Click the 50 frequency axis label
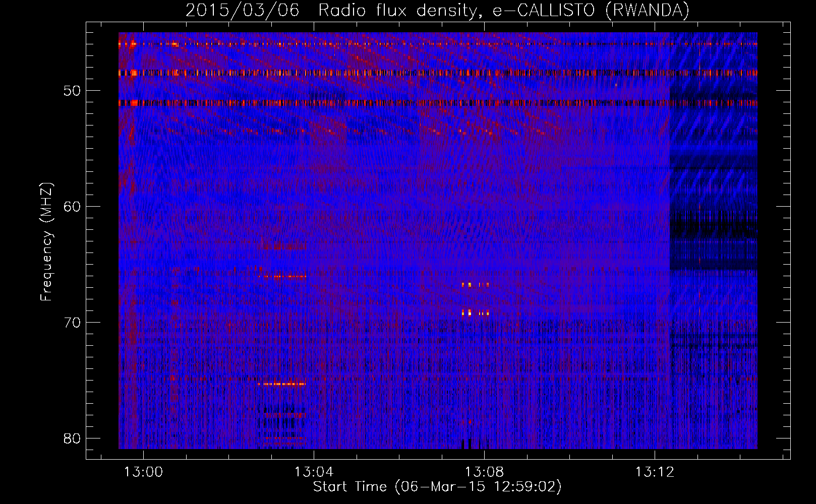 (72, 91)
